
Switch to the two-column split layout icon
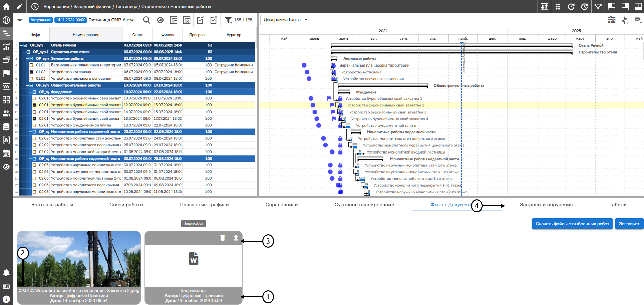click(638, 6)
